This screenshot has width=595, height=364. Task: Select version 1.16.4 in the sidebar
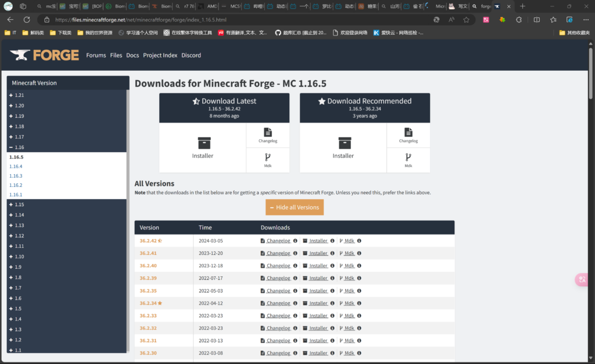point(16,167)
